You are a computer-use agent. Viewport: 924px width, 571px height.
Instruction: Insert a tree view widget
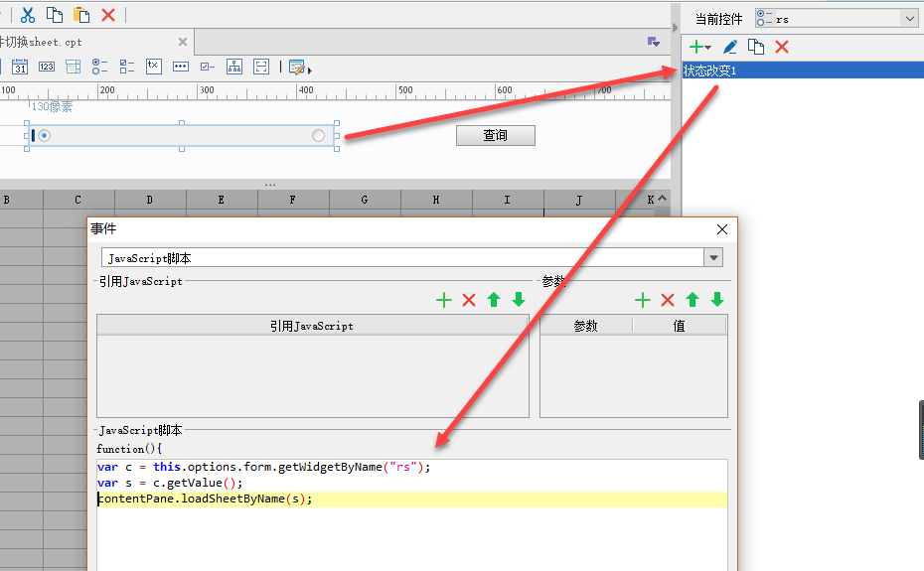pos(234,67)
